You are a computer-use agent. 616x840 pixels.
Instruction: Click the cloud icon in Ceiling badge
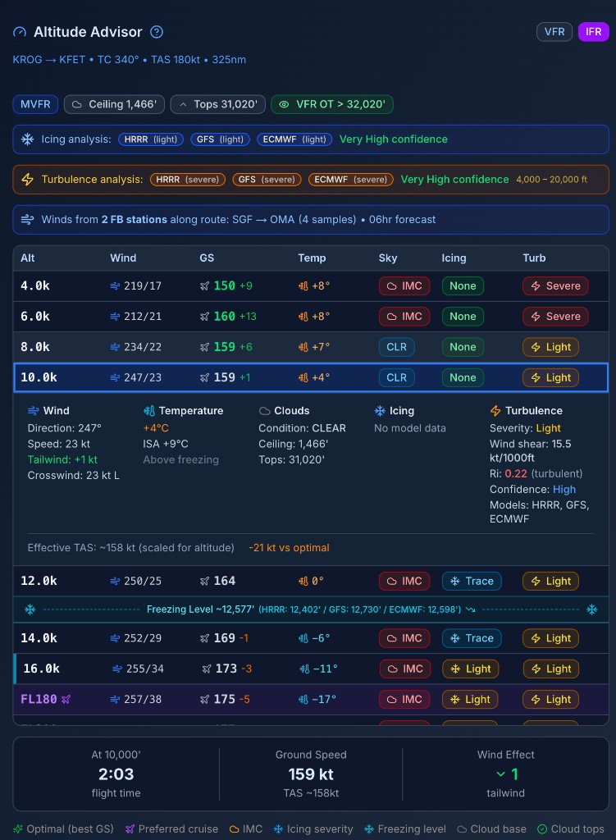[x=77, y=104]
